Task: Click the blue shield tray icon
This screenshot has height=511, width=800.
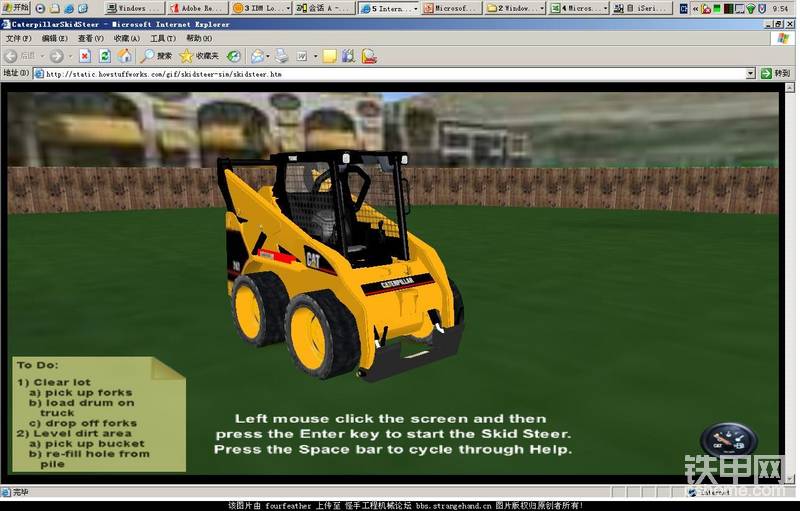Action: pyautogui.click(x=762, y=9)
